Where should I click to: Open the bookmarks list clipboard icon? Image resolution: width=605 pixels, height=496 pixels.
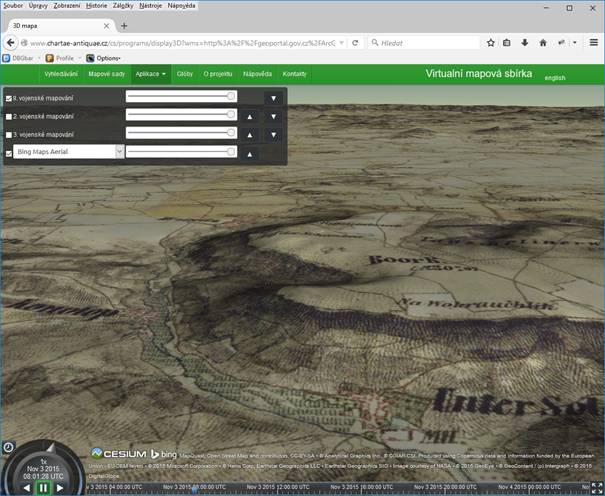click(507, 43)
